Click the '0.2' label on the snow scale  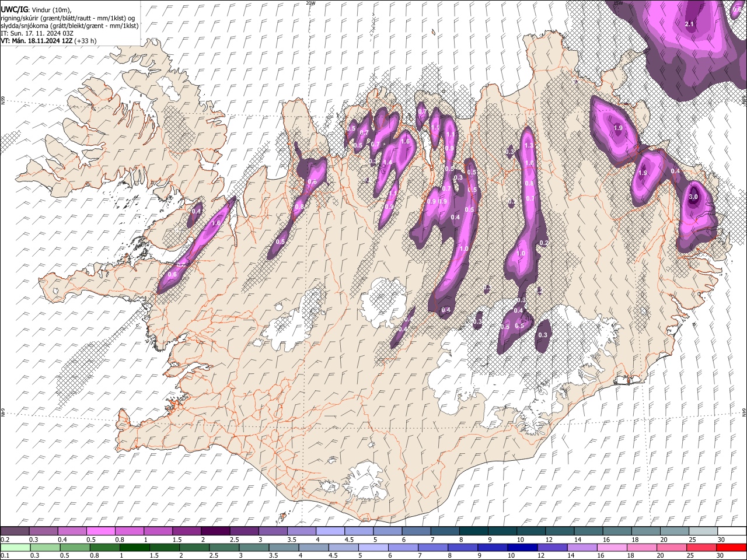point(5,540)
